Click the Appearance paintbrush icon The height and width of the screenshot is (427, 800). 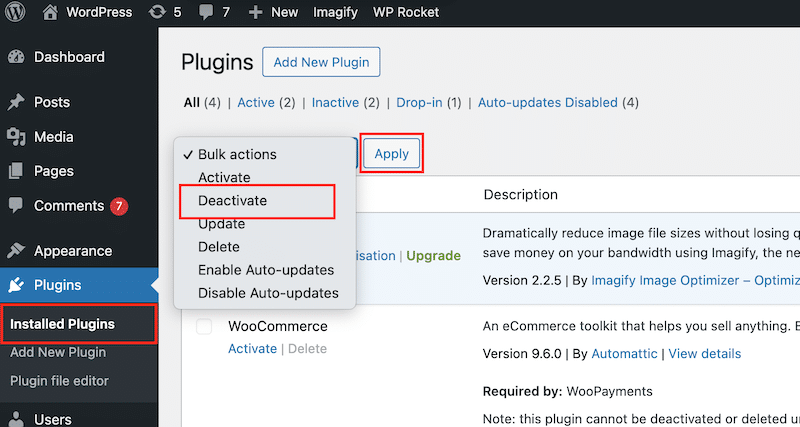pos(16,251)
